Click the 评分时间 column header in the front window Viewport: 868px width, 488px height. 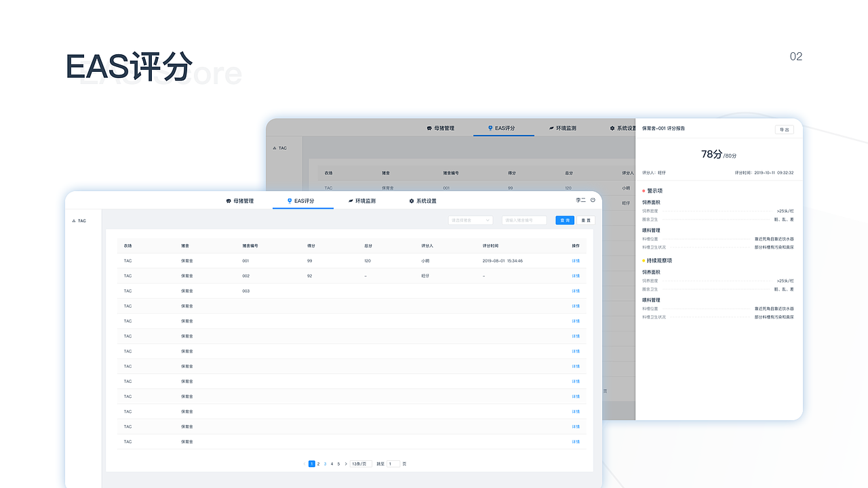tap(490, 245)
